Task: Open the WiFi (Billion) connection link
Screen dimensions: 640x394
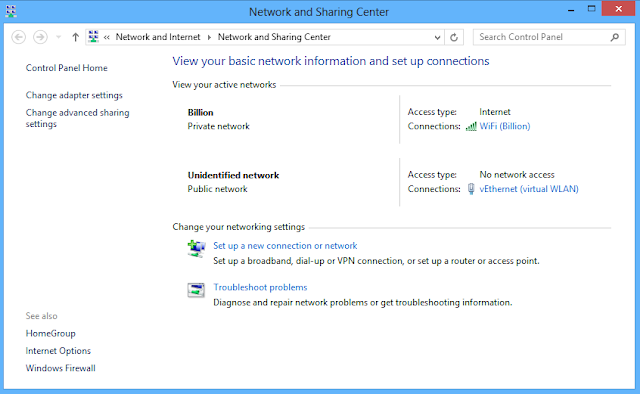Action: (x=505, y=126)
